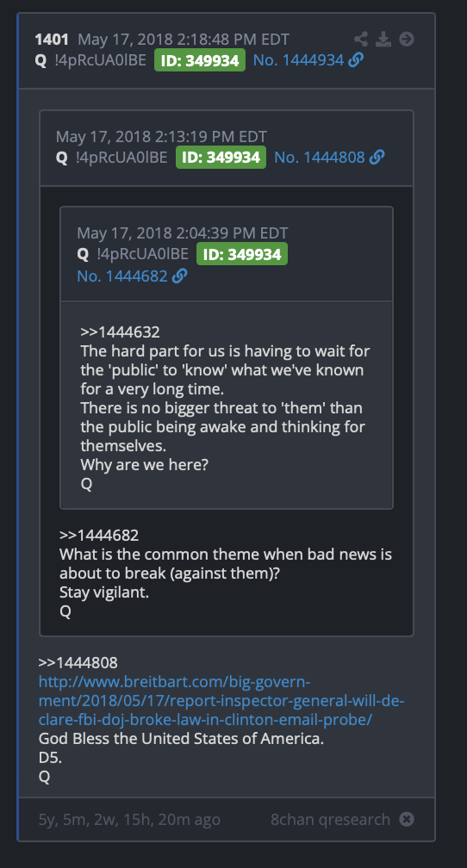Click chain link icon beside No. 1444934
Viewport: 467px width, 868px height.
(x=356, y=60)
